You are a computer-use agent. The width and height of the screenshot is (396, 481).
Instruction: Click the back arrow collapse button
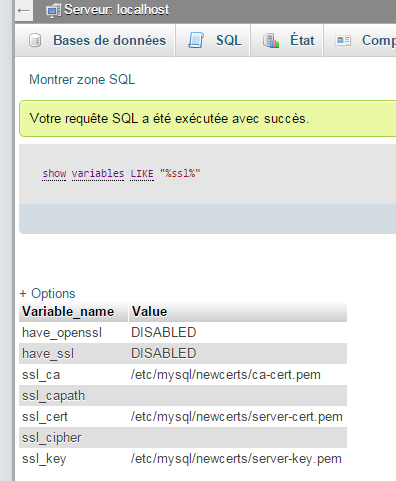(24, 11)
